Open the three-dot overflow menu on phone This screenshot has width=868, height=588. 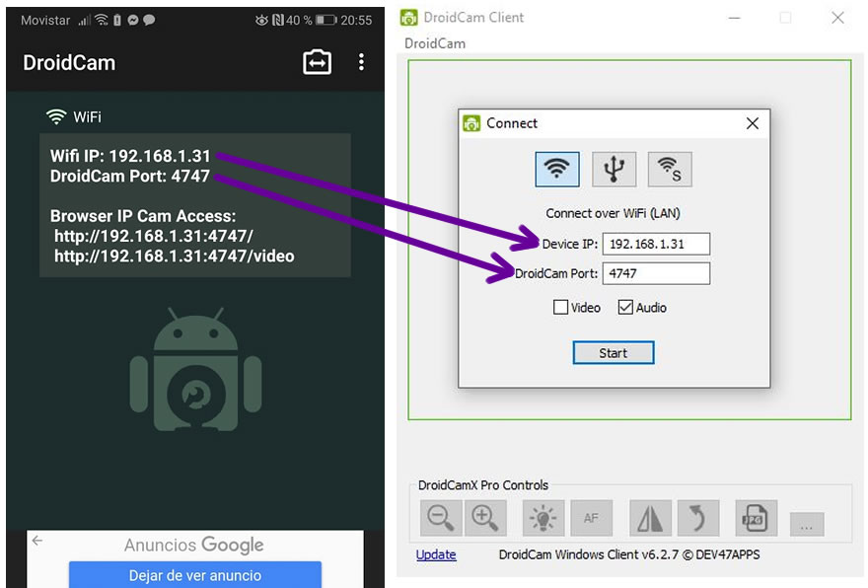coord(361,62)
